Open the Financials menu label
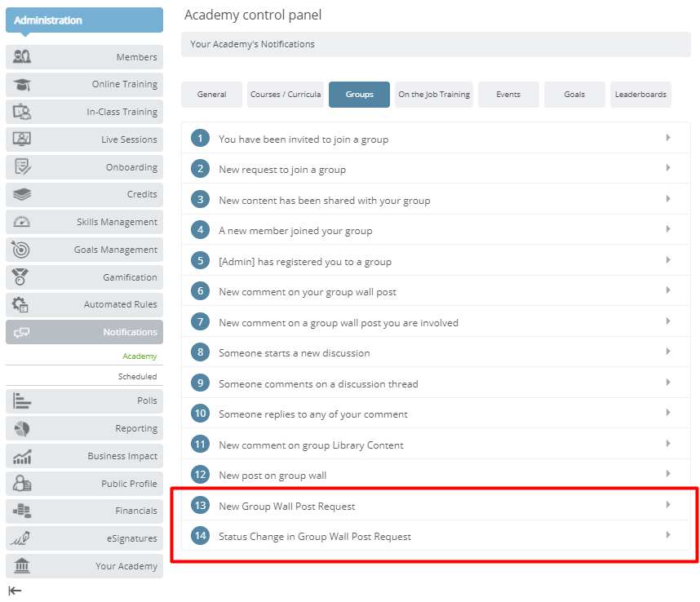 136,511
